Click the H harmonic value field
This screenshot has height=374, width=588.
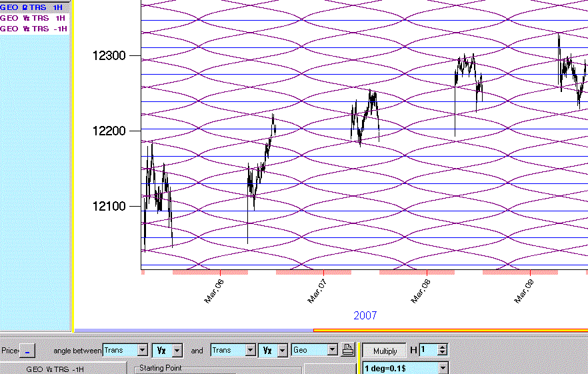427,350
